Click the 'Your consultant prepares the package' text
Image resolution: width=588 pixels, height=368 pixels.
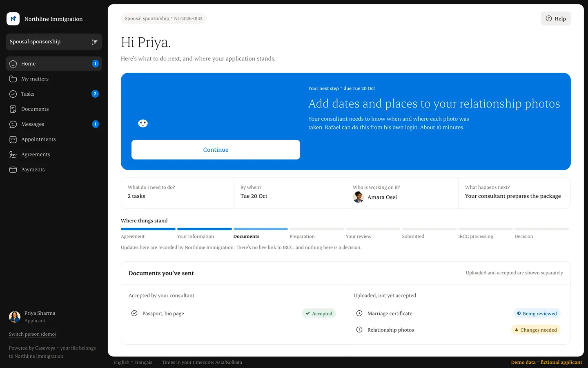[513, 196]
